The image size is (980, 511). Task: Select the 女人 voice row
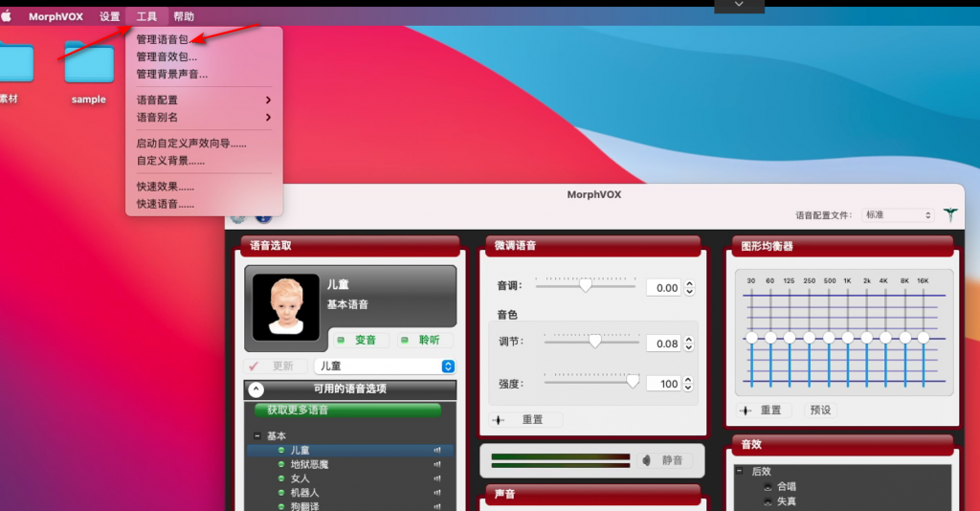coord(350,478)
